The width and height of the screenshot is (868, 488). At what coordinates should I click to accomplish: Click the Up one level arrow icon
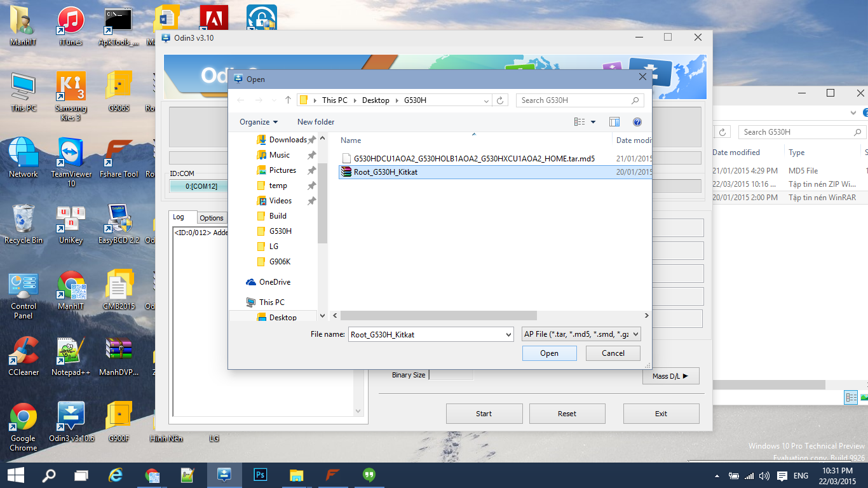pyautogui.click(x=288, y=100)
